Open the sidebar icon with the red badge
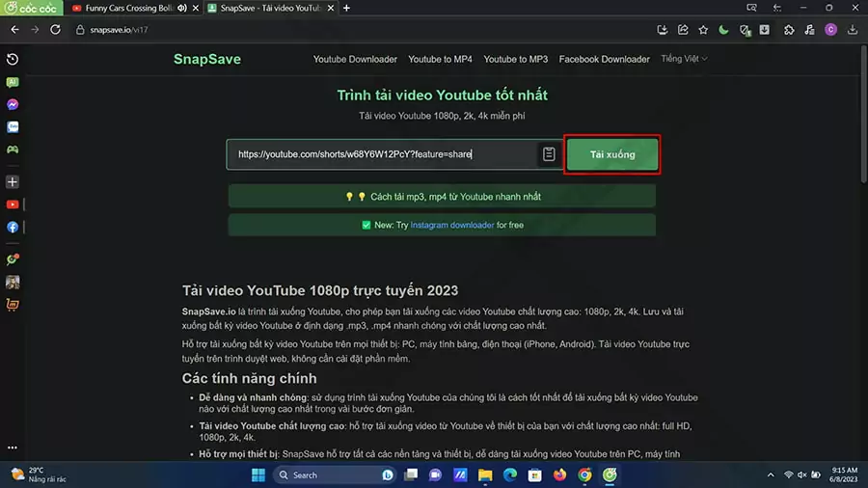The height and width of the screenshot is (488, 868). (x=13, y=258)
